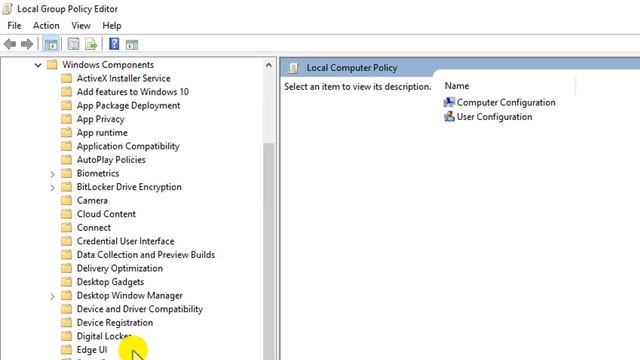Open the Help menu
The height and width of the screenshot is (360, 640).
coord(112,25)
